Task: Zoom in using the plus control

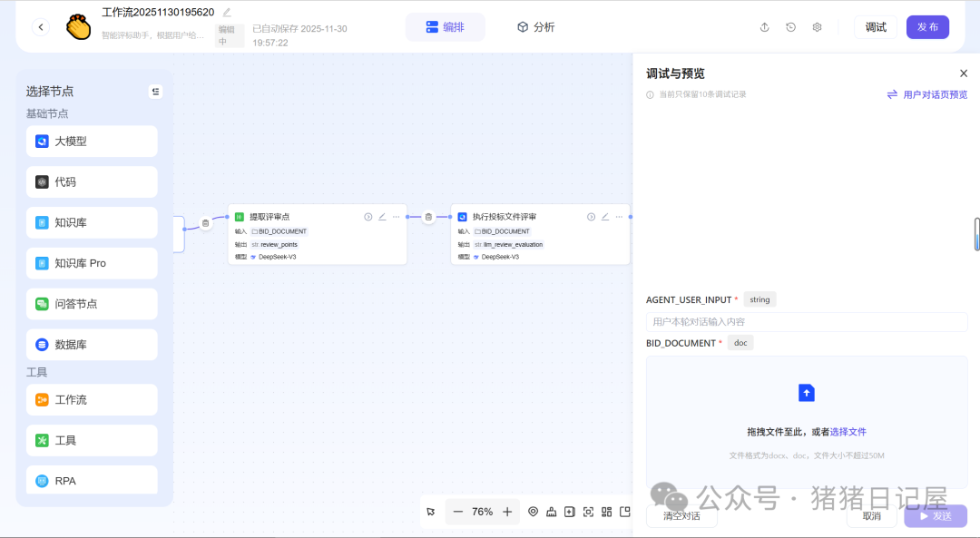Action: click(x=505, y=511)
